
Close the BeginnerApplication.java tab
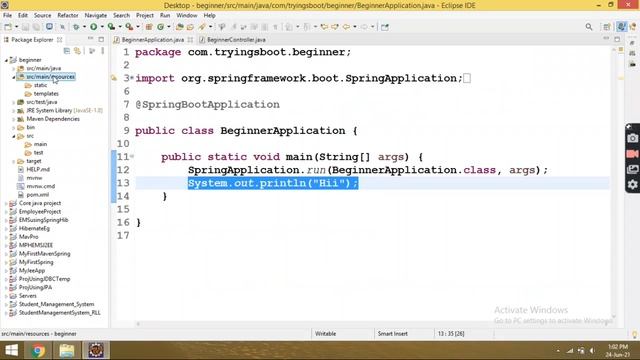(190, 40)
